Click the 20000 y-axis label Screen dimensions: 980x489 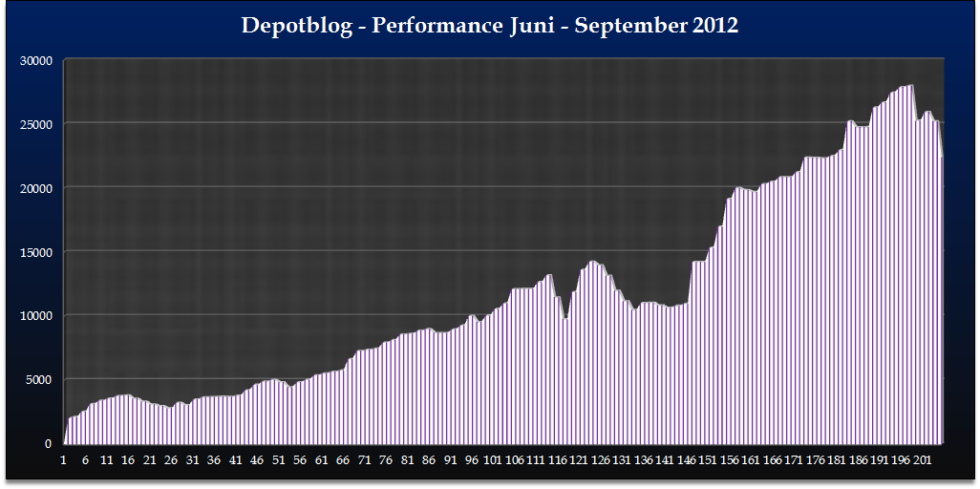(x=36, y=188)
